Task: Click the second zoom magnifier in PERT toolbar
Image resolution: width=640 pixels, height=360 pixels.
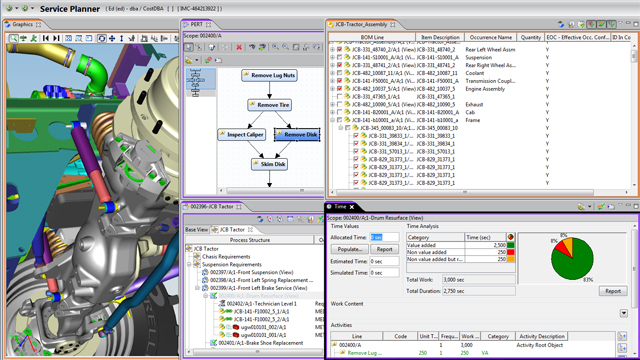Action: (285, 47)
